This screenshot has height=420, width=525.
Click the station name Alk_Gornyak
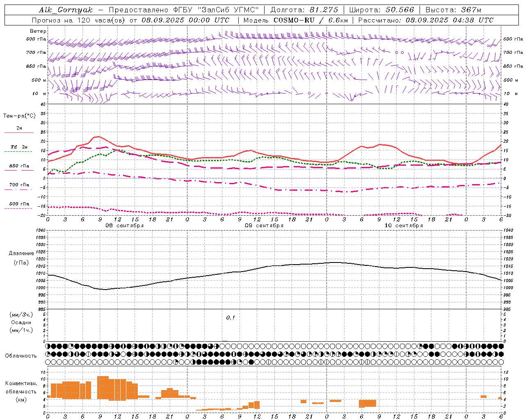click(x=66, y=10)
